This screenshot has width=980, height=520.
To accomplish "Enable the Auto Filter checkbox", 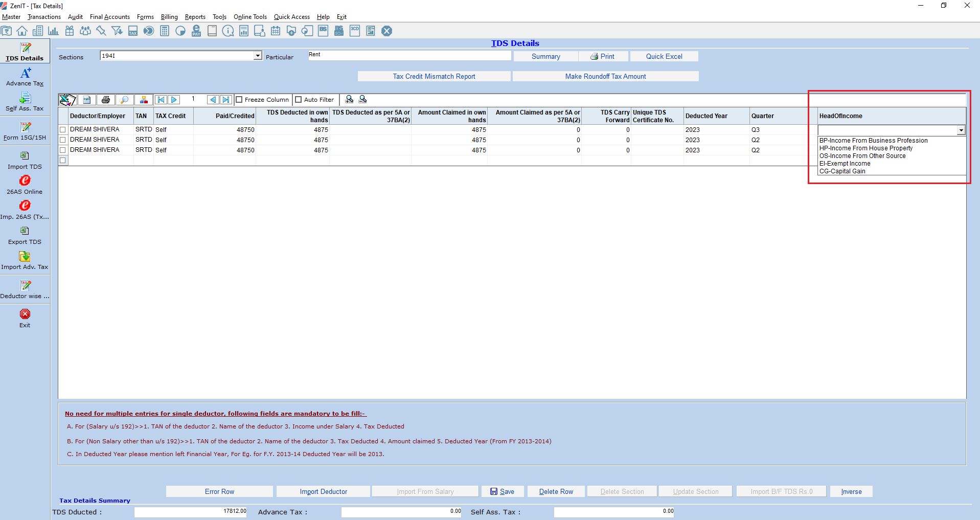I will (x=299, y=100).
